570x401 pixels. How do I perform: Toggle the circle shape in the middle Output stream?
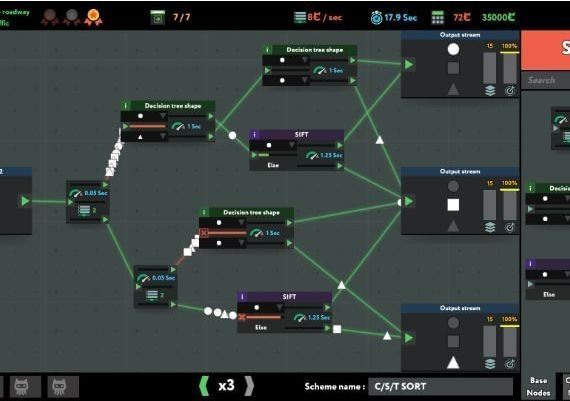453,186
